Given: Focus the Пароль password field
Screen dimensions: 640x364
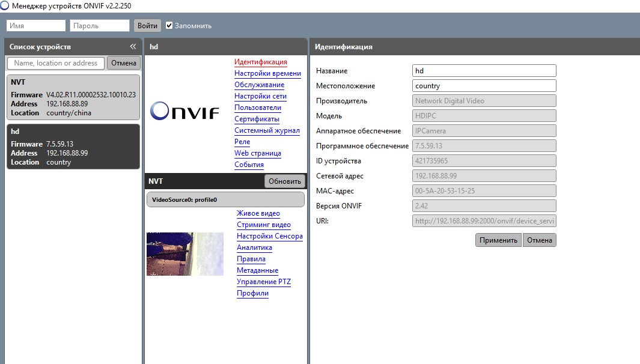Looking at the screenshot, I should (99, 25).
